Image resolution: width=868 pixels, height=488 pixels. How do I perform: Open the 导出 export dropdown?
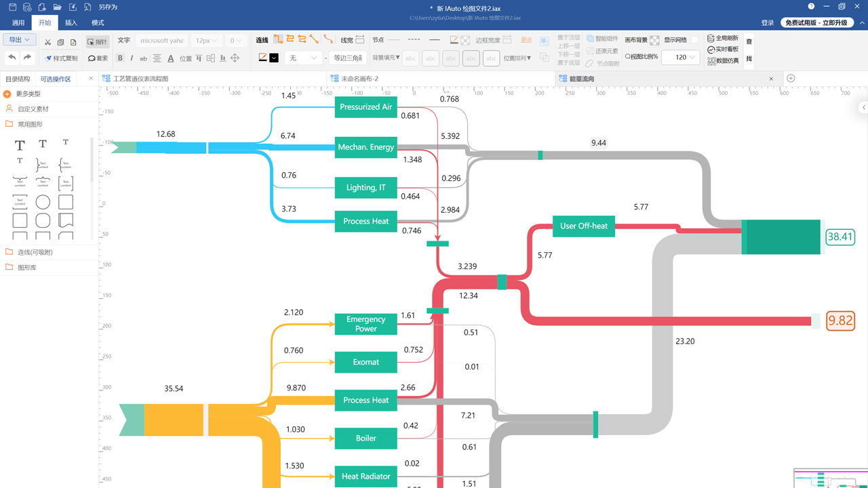coord(19,40)
